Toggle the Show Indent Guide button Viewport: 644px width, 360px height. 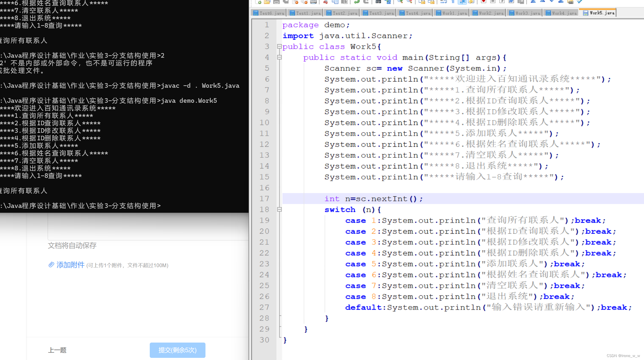coord(462,2)
